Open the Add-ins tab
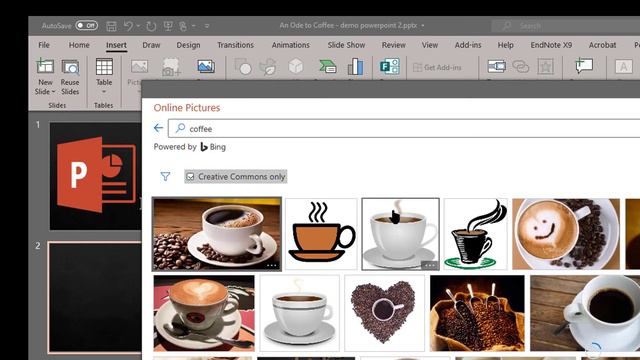Screen dimensions: 640x360 468,45
